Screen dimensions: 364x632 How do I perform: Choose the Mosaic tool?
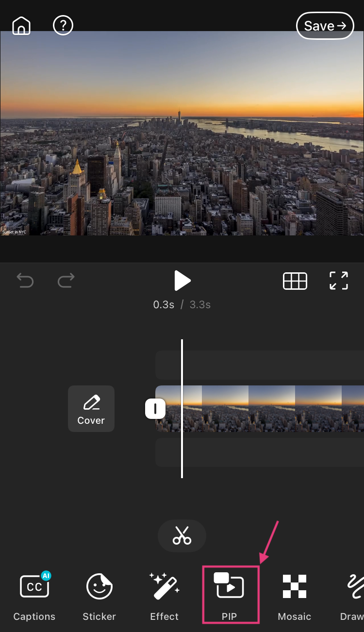point(295,596)
